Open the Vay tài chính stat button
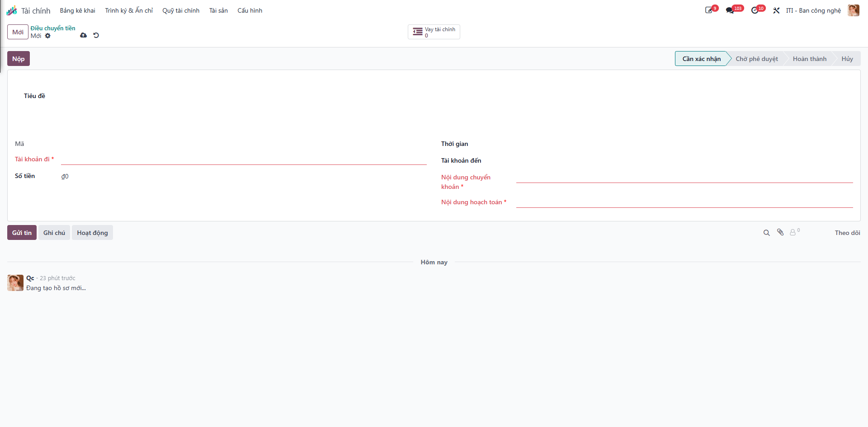The width and height of the screenshot is (868, 427). 434,32
